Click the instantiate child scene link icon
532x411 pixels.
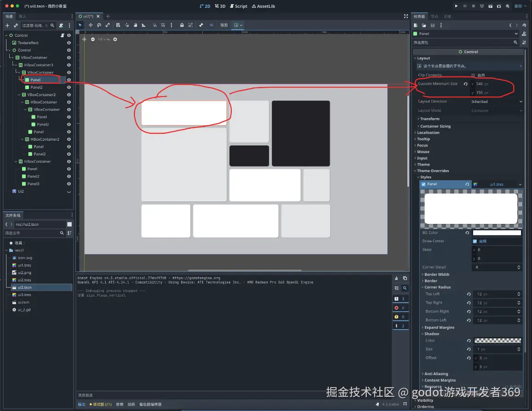click(16, 25)
